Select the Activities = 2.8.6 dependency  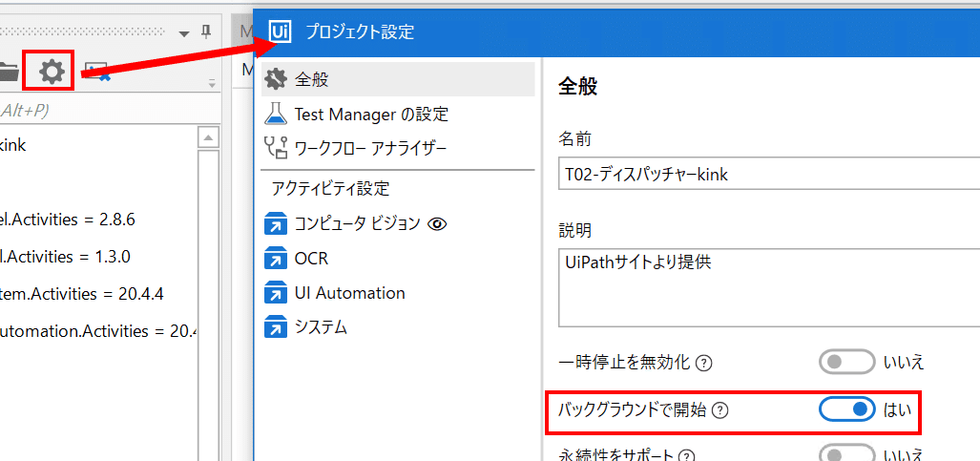pyautogui.click(x=68, y=220)
